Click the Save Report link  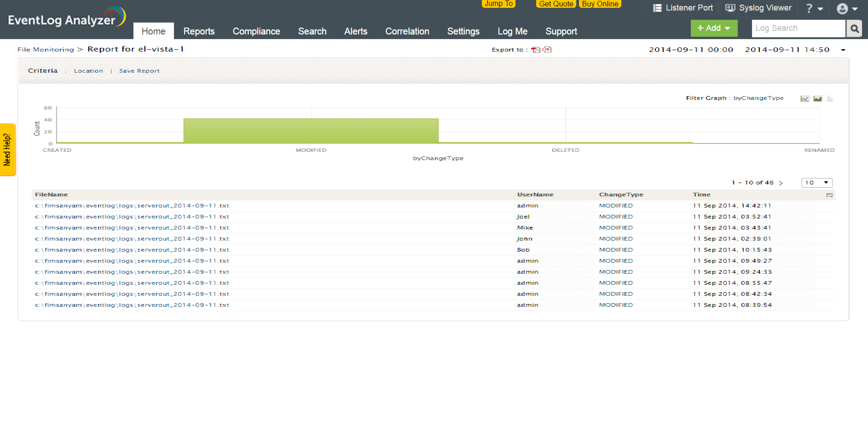point(139,71)
